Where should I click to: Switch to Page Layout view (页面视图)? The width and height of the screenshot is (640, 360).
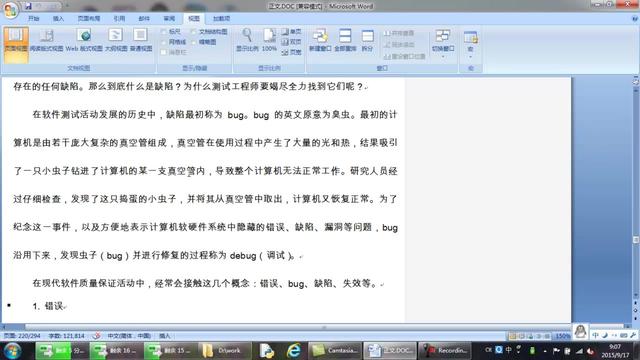[16, 44]
